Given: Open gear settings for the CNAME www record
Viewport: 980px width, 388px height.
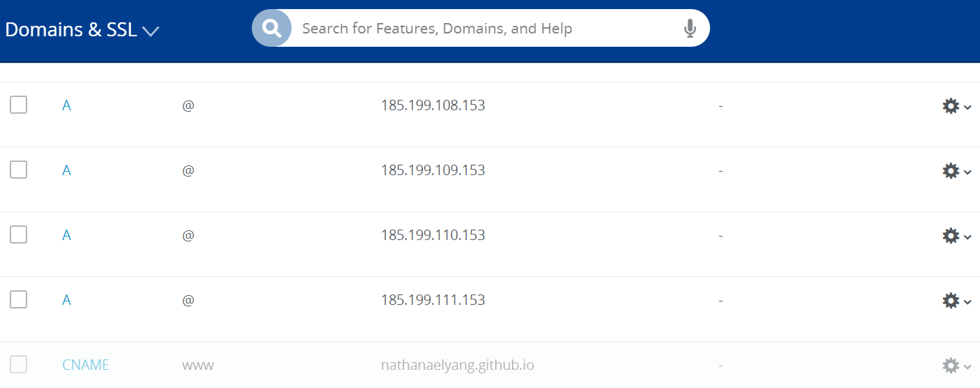Looking at the screenshot, I should point(956,366).
